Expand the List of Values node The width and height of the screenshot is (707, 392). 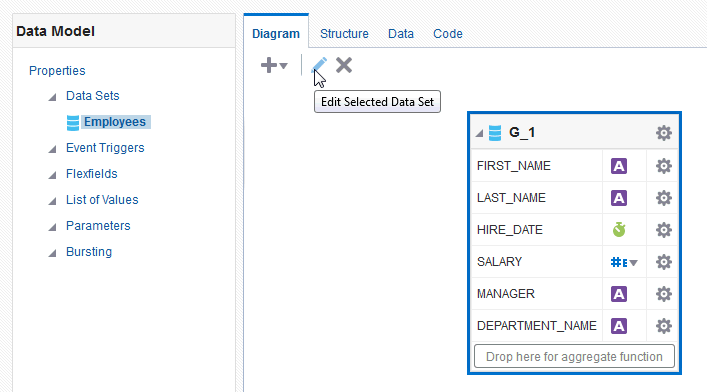coord(53,201)
